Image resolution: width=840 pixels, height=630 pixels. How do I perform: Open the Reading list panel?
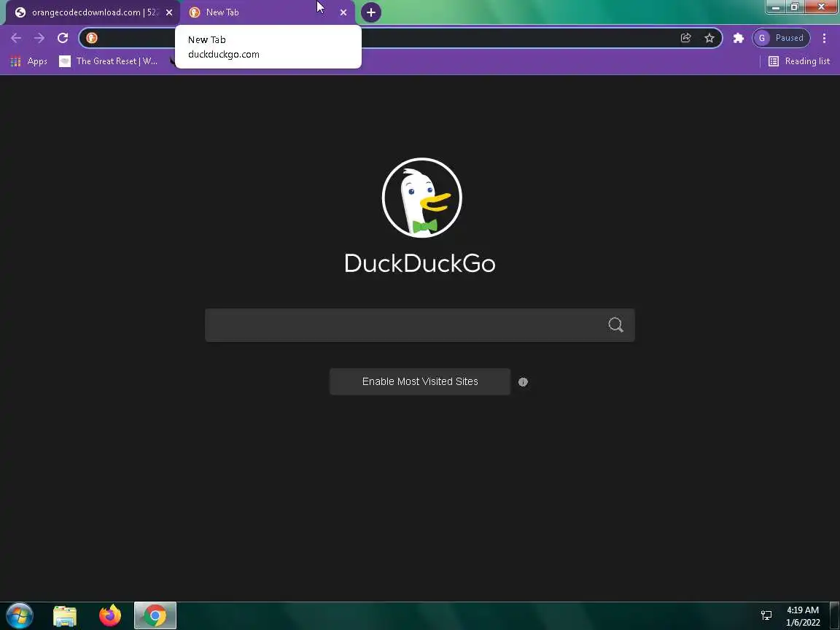click(x=798, y=61)
